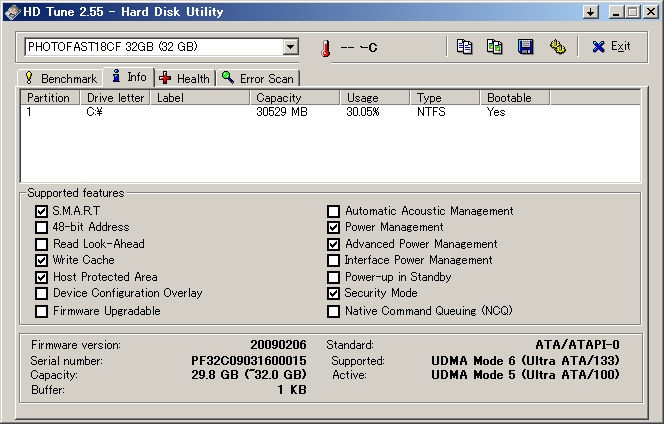This screenshot has width=664, height=424.
Task: Toggle the S.M.A.R.T checkbox
Action: tap(41, 211)
